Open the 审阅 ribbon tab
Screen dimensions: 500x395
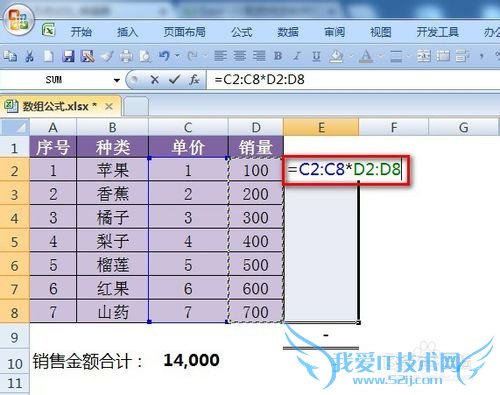(334, 32)
